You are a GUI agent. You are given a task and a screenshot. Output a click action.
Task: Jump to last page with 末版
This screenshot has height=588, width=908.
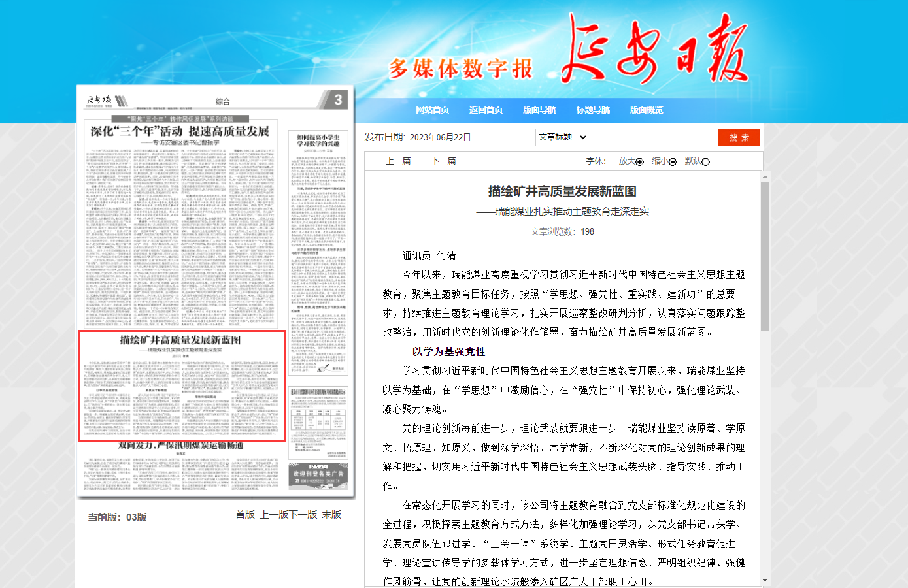331,515
